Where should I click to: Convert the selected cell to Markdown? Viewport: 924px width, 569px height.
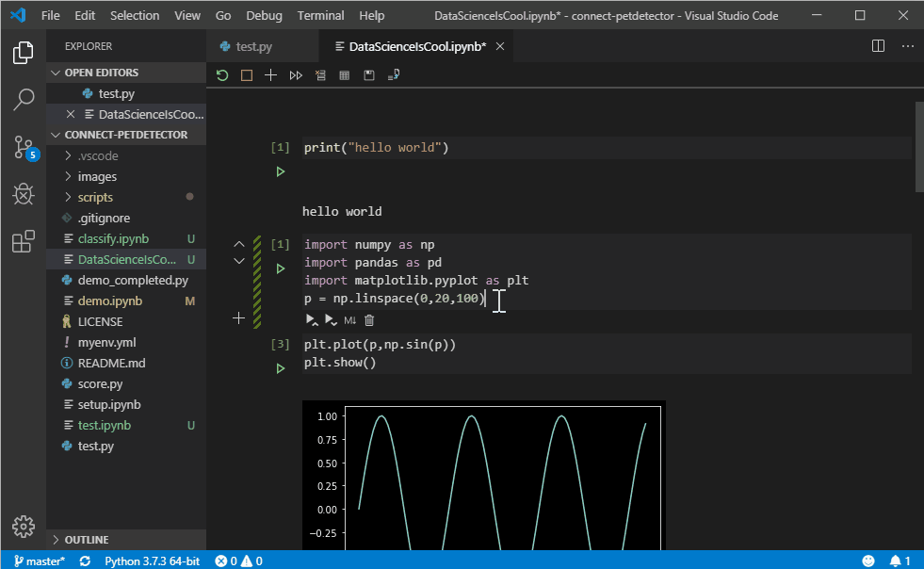[x=349, y=320]
